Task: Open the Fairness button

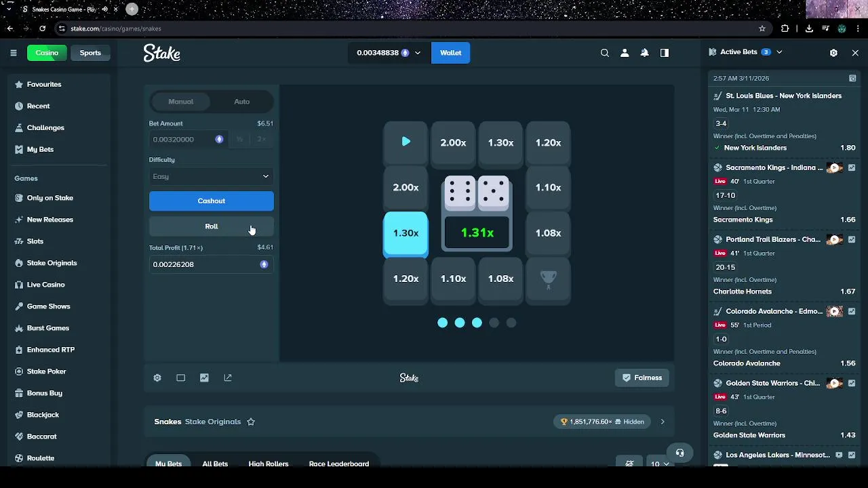Action: pos(642,378)
